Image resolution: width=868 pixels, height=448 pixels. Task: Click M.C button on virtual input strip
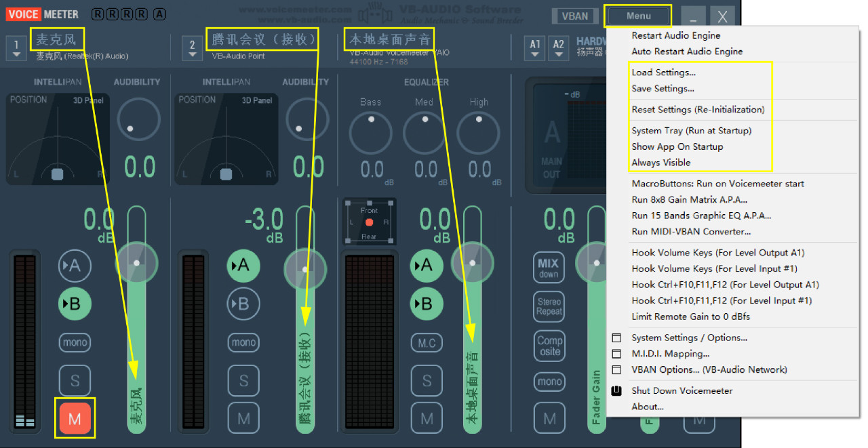point(427,343)
